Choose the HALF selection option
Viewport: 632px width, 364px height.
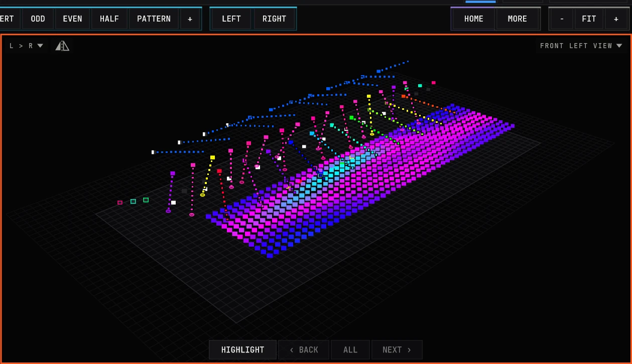pyautogui.click(x=109, y=19)
